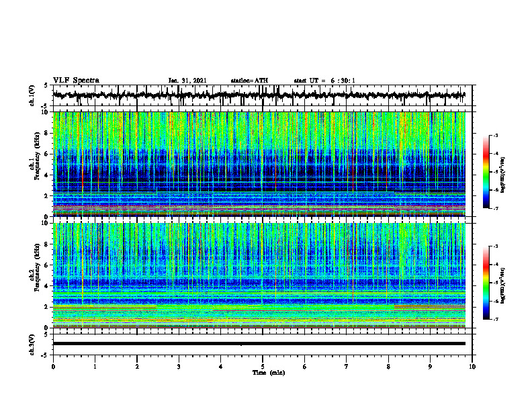Click the time axis tick label "9"

pyautogui.click(x=430, y=367)
